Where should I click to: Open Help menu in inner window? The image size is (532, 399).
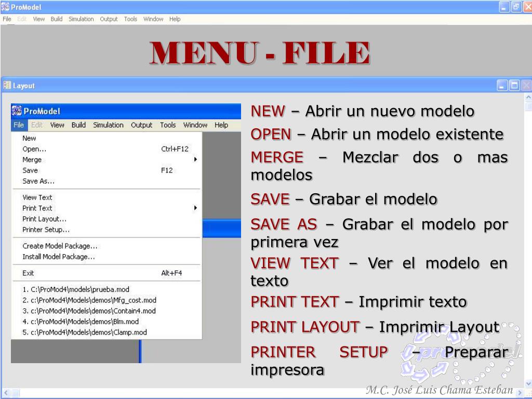coord(221,125)
